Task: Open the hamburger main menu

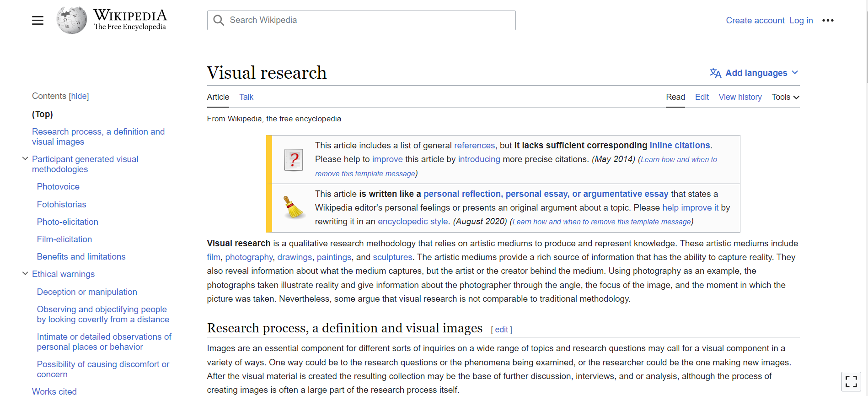Action: 38,20
